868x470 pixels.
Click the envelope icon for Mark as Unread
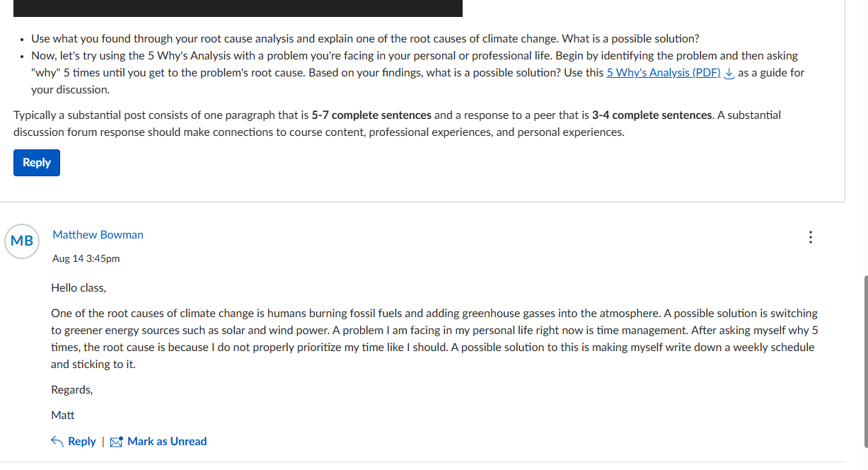click(x=117, y=442)
